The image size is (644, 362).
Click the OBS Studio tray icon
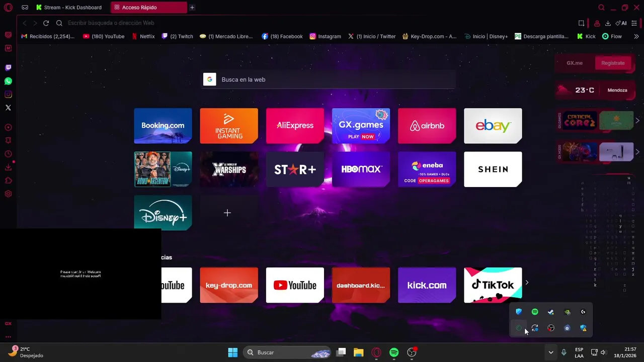point(551,328)
